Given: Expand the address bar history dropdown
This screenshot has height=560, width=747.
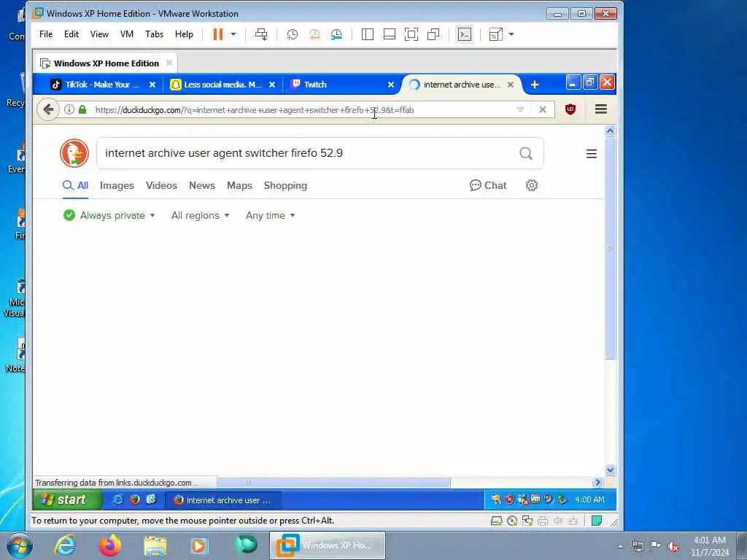Looking at the screenshot, I should click(x=520, y=109).
